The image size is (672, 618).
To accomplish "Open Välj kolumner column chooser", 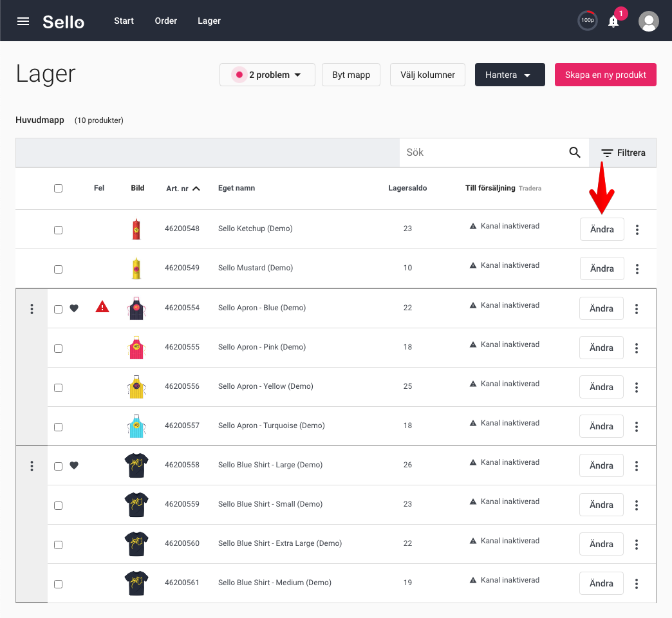I will point(427,75).
